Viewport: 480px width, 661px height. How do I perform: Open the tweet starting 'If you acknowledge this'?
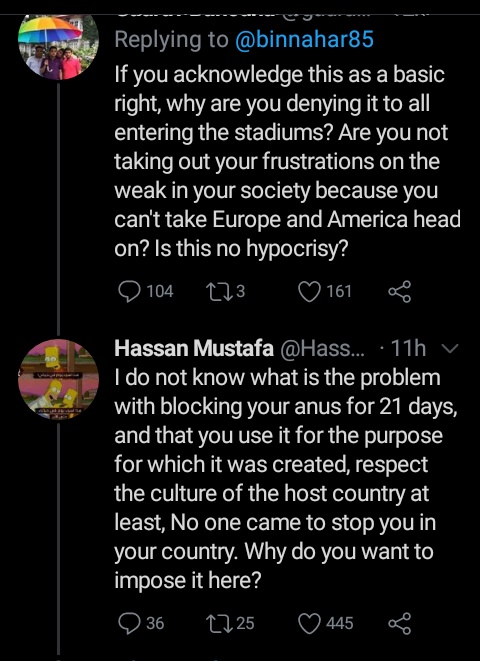pos(287,162)
